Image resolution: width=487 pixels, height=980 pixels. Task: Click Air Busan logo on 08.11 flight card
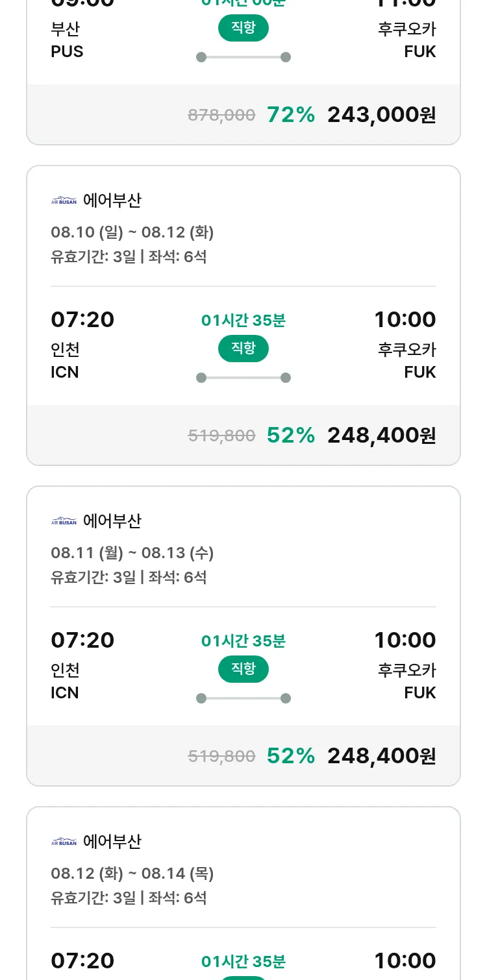[x=64, y=521]
